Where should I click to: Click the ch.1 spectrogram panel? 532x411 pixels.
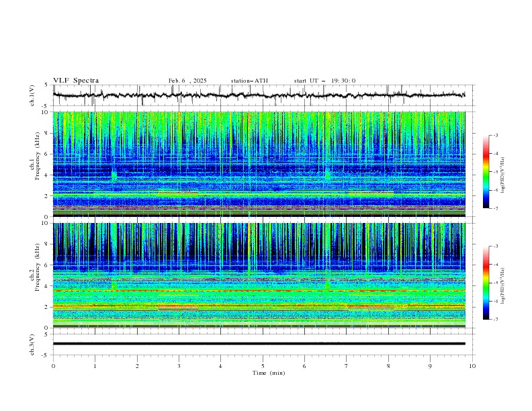tap(259, 164)
